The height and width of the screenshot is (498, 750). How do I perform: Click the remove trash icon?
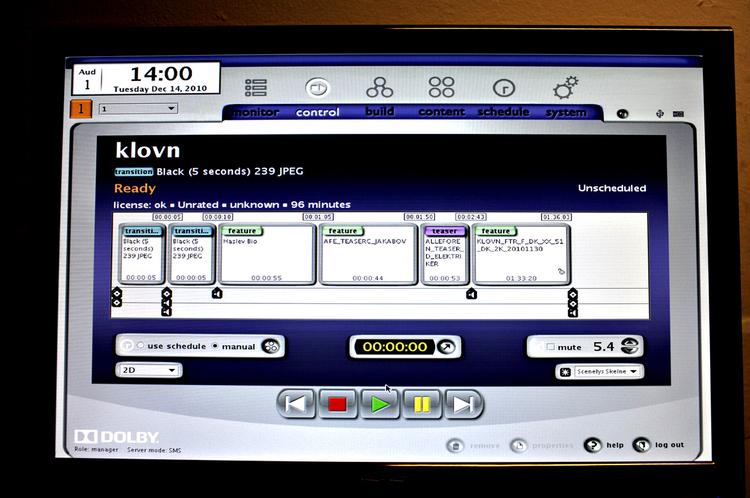click(455, 446)
